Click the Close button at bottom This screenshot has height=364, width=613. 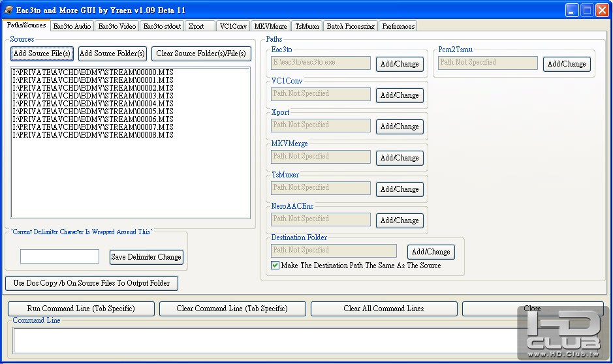(x=533, y=309)
